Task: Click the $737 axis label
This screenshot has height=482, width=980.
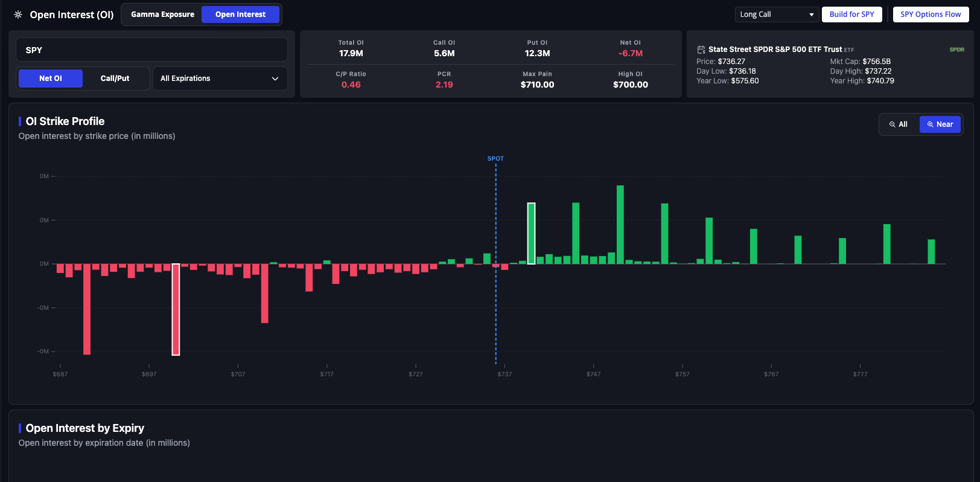Action: click(504, 374)
